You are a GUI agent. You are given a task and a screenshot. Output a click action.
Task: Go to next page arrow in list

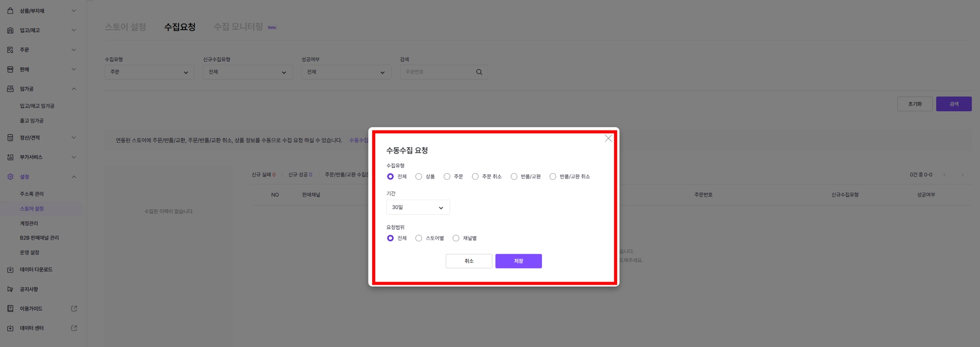click(963, 175)
